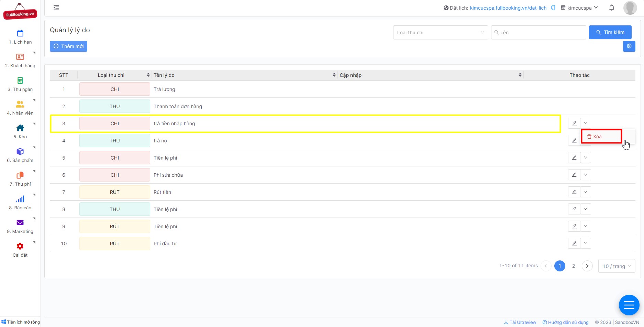Open the Lịch hẹn calendar icon
This screenshot has height=327, width=644.
click(x=20, y=33)
